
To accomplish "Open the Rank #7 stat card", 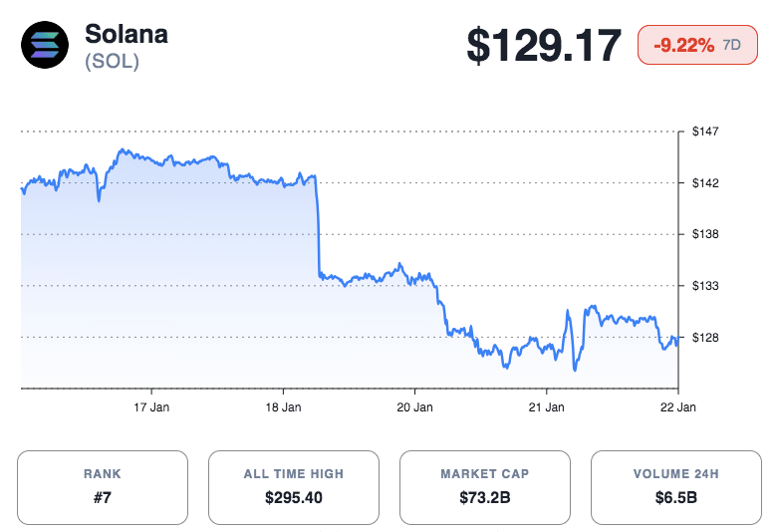I will point(103,487).
